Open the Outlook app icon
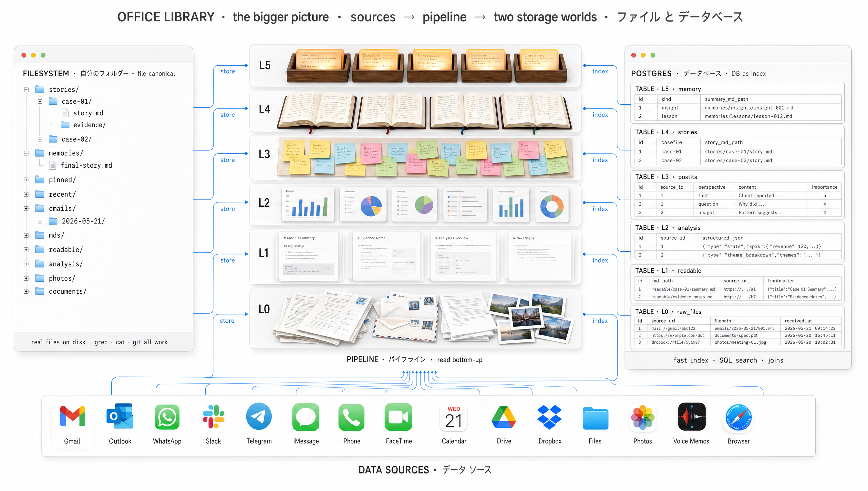Screen dimensions: 868x491 tap(120, 416)
